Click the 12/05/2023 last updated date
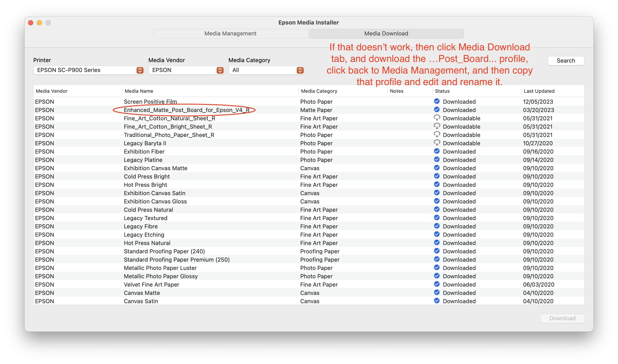The height and width of the screenshot is (364, 618). pyautogui.click(x=538, y=102)
